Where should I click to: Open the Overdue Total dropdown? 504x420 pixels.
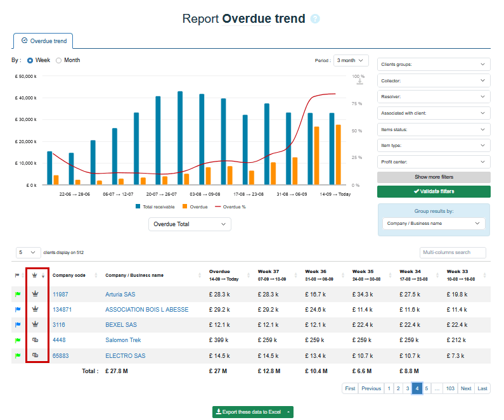tap(190, 224)
